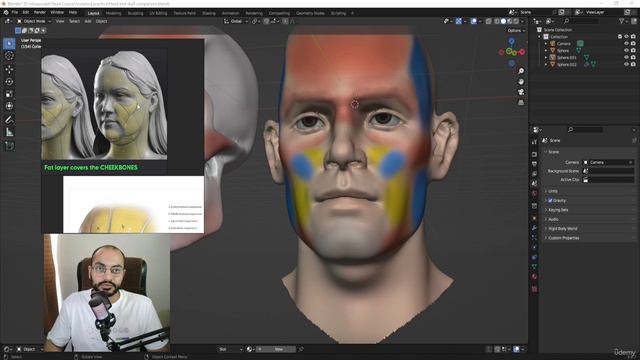The image size is (640, 360).
Task: Open the Render properties tab
Action: coord(534,154)
